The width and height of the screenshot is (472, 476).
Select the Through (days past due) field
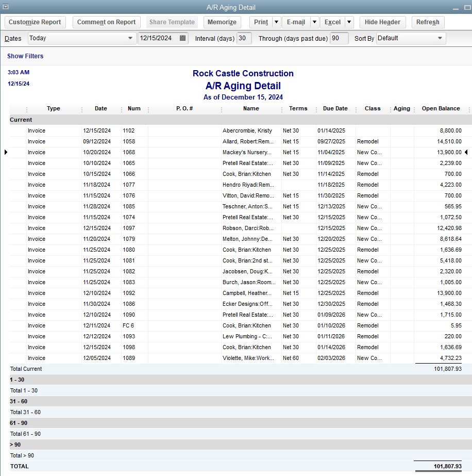click(x=339, y=38)
